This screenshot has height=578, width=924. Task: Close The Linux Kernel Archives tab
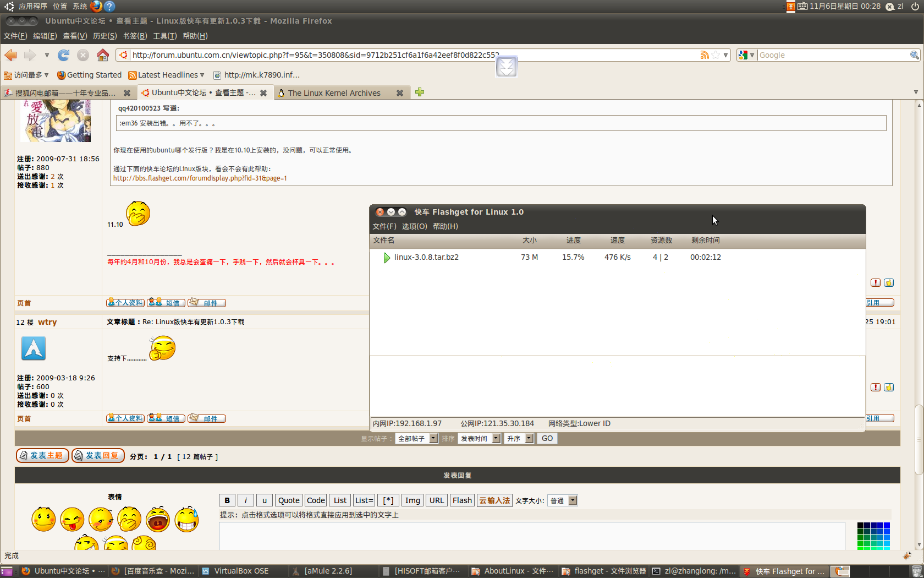400,93
